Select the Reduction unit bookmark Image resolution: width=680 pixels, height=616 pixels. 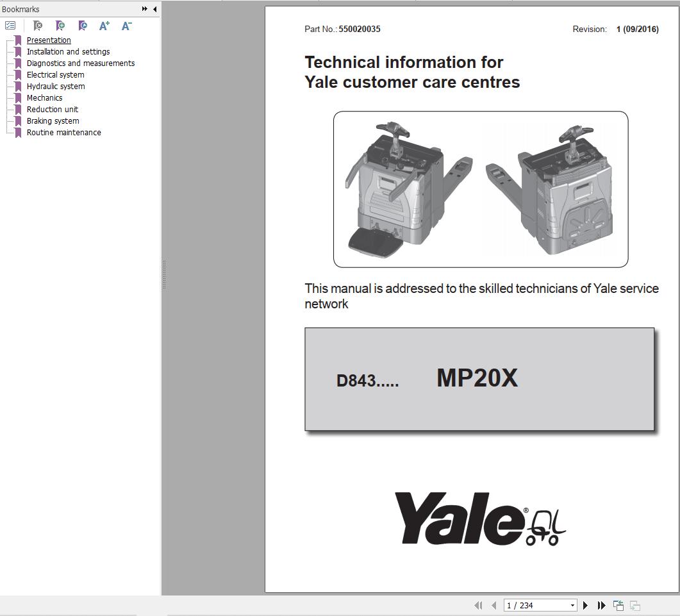tap(53, 110)
